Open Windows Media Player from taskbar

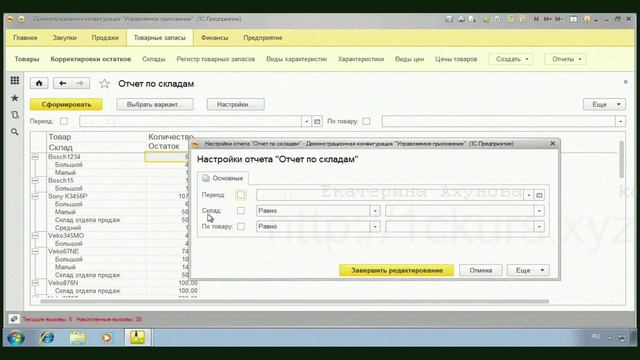pos(107,338)
